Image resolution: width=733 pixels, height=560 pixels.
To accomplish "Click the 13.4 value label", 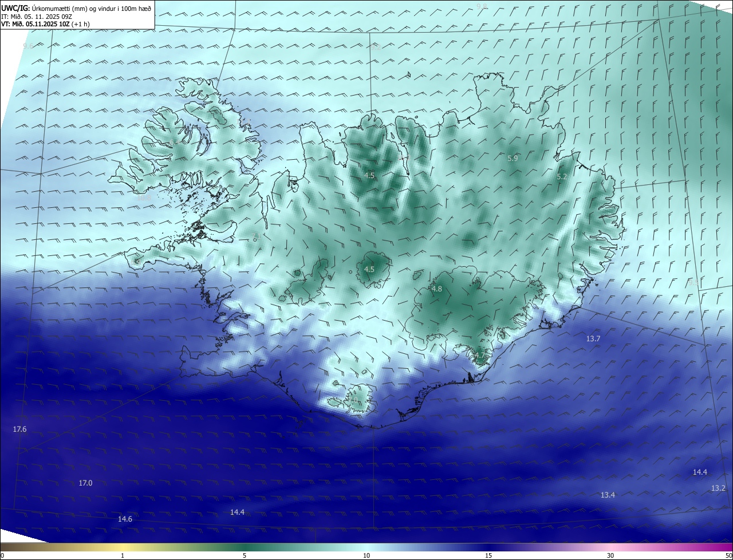I will 608,495.
